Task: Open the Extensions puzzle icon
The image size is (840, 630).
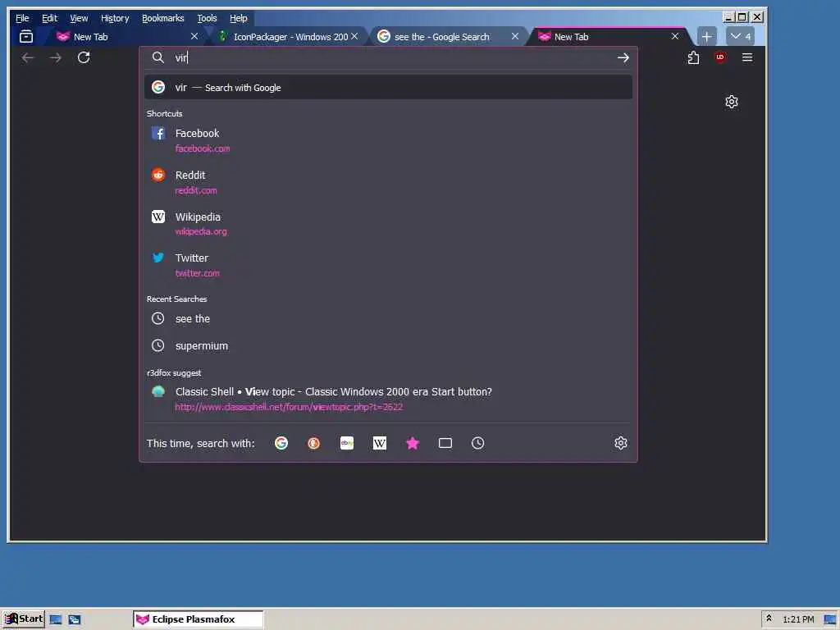Action: click(693, 57)
